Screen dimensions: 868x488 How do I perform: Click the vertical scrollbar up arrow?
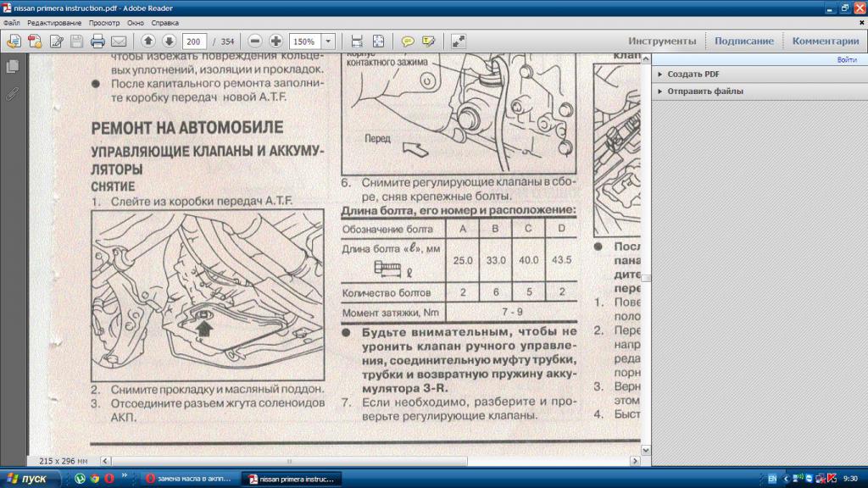tap(645, 58)
